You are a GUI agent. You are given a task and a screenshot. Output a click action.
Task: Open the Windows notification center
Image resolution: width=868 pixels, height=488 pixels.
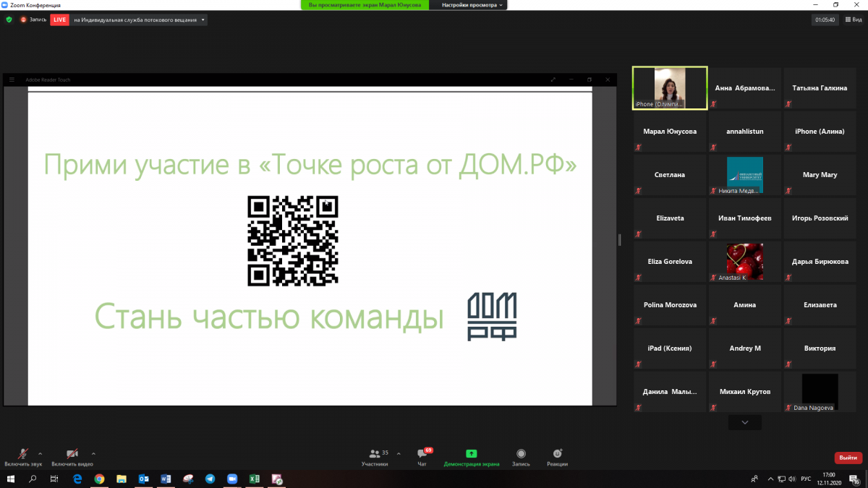pos(854,479)
